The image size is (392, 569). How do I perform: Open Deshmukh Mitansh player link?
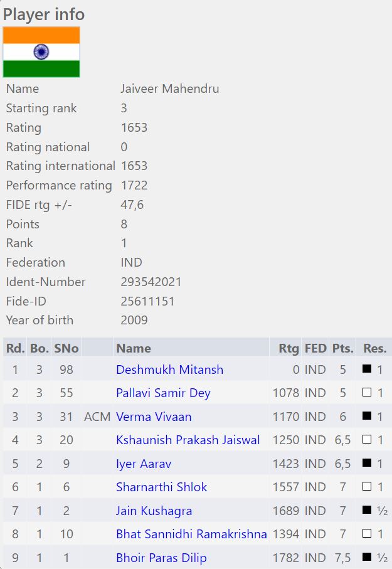pyautogui.click(x=169, y=370)
